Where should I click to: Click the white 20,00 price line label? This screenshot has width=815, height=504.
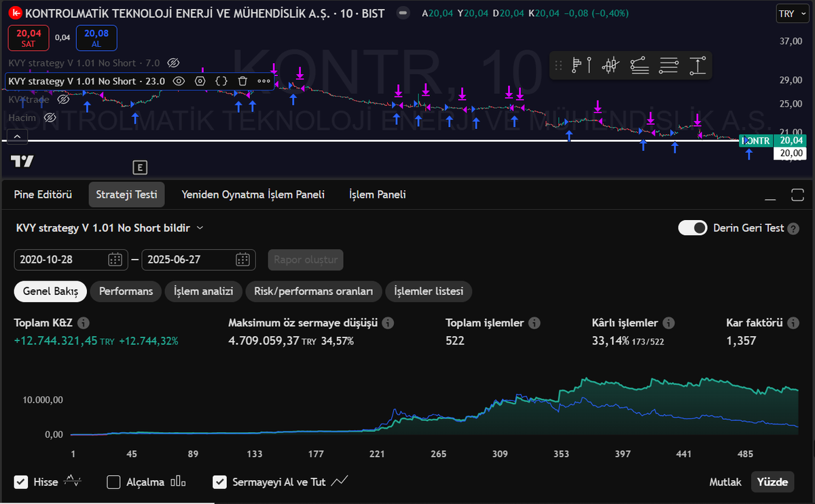pyautogui.click(x=790, y=154)
